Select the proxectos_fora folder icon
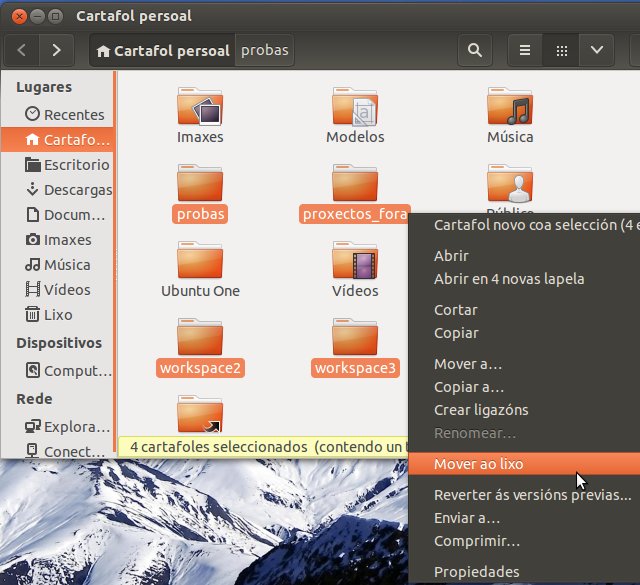The height and width of the screenshot is (585, 640). tap(355, 183)
